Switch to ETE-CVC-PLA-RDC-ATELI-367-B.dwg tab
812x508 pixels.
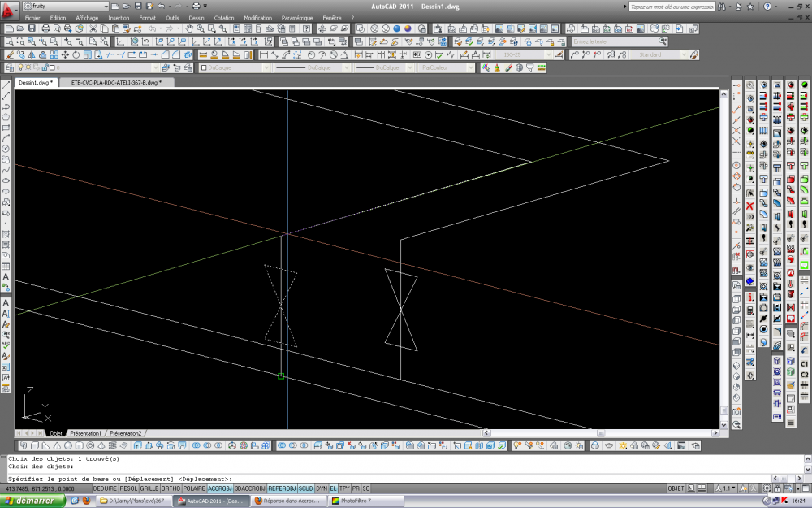(116, 82)
